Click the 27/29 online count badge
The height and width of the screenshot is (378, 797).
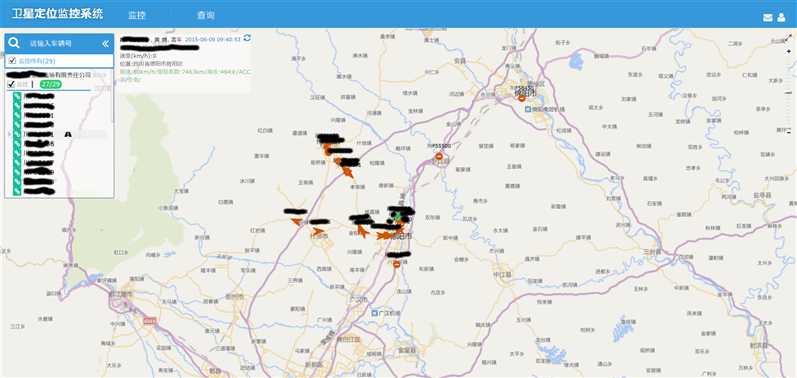(x=51, y=84)
